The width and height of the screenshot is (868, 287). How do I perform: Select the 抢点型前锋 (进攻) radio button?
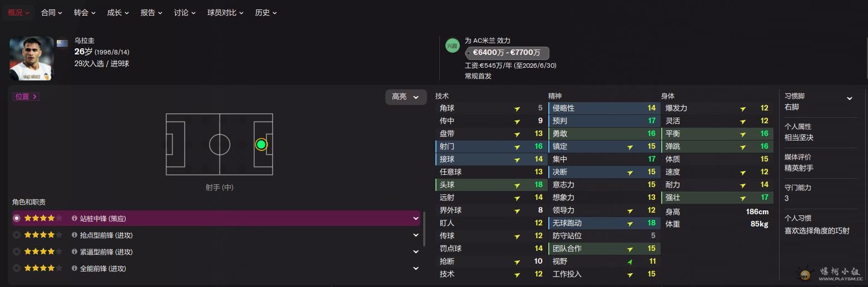tap(17, 235)
